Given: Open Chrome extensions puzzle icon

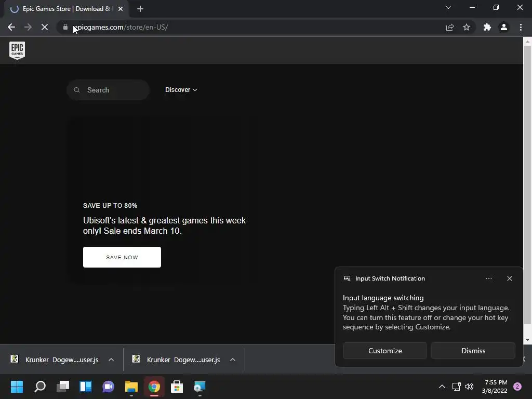Looking at the screenshot, I should (487, 27).
